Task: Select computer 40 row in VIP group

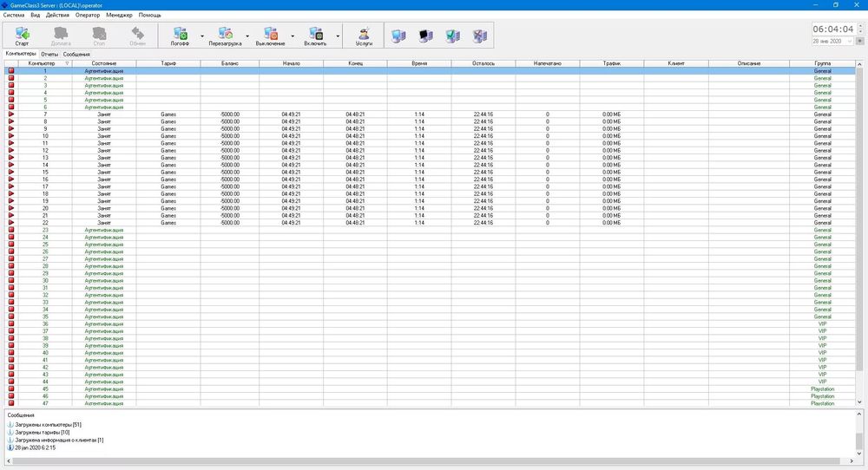Action: [431, 352]
